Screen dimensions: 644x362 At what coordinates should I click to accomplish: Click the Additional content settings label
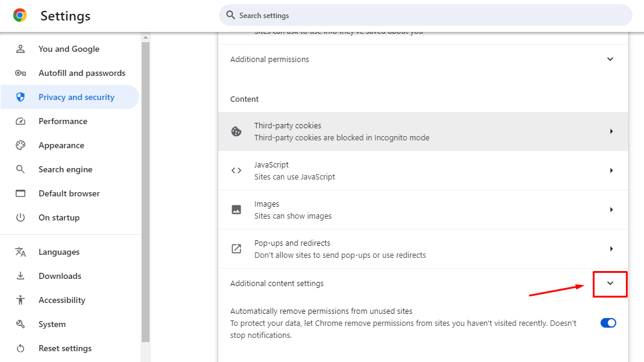click(x=277, y=283)
